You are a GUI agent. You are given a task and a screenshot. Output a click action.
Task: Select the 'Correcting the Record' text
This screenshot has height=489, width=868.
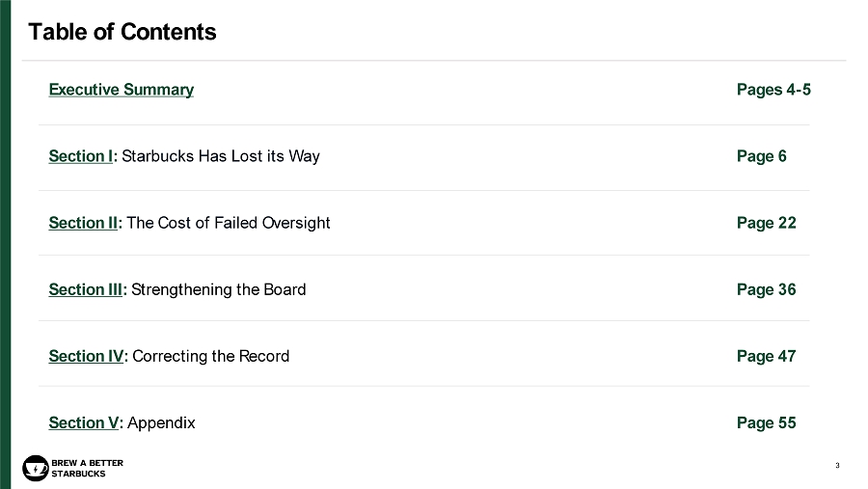(210, 356)
